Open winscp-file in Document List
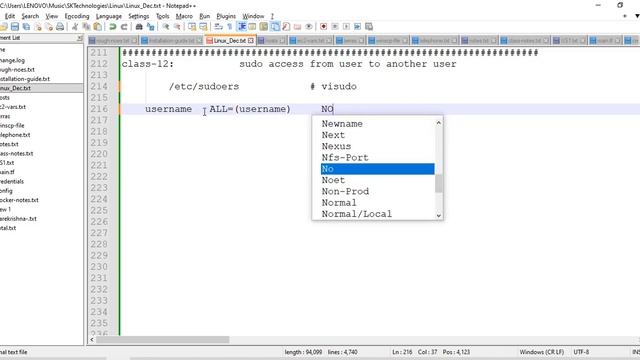Image resolution: width=640 pixels, height=360 pixels. coord(12,125)
